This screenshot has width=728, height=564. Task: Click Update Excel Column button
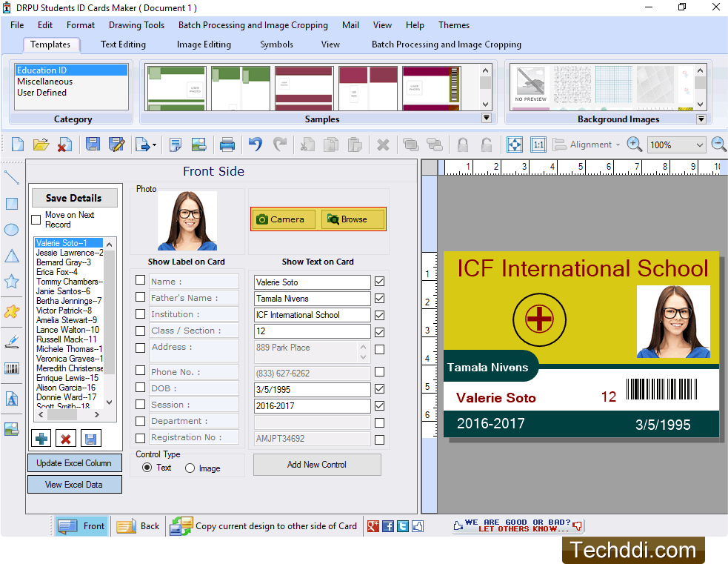pos(74,463)
